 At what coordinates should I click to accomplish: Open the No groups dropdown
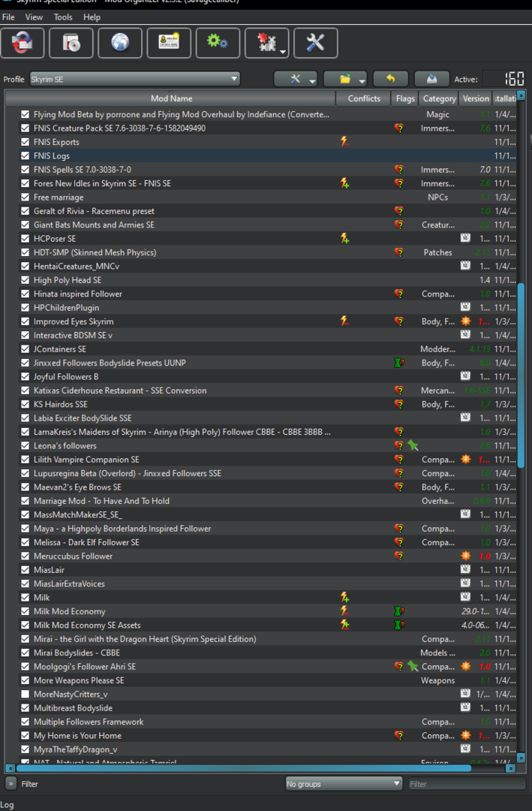pyautogui.click(x=344, y=783)
